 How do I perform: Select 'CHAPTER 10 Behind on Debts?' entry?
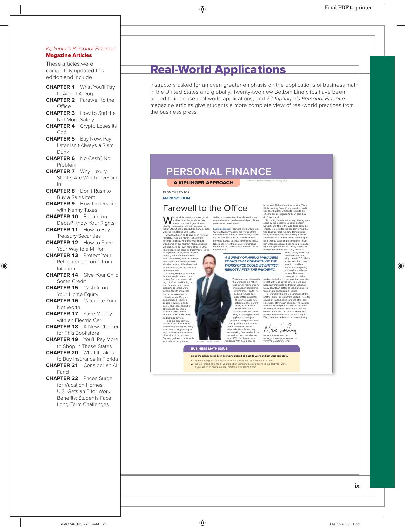pos(80,220)
